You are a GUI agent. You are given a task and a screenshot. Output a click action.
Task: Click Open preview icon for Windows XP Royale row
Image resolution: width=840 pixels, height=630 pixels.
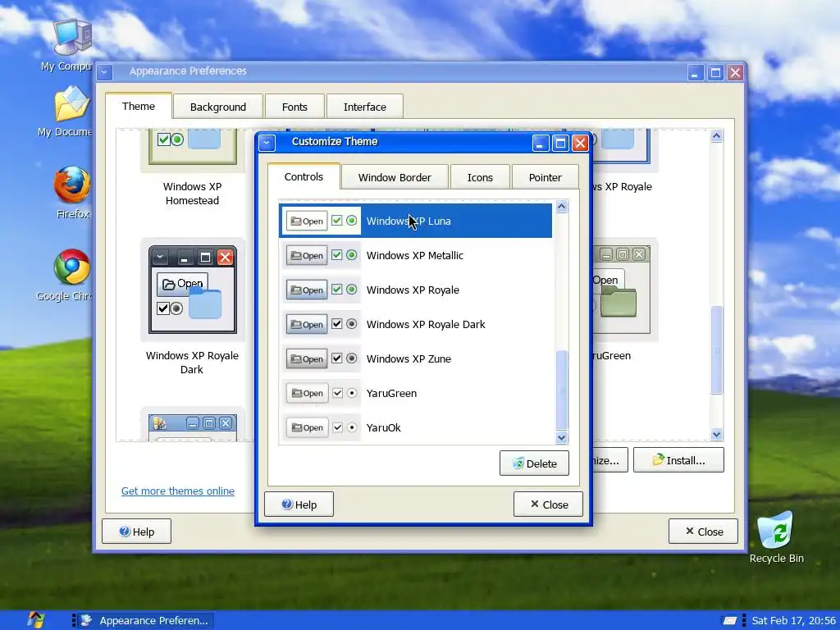point(307,290)
